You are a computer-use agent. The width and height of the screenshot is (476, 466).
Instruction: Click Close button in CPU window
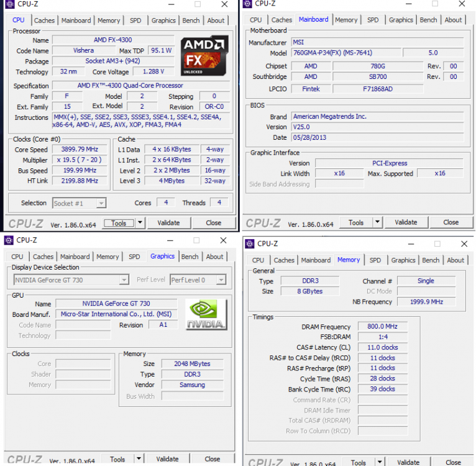[214, 223]
